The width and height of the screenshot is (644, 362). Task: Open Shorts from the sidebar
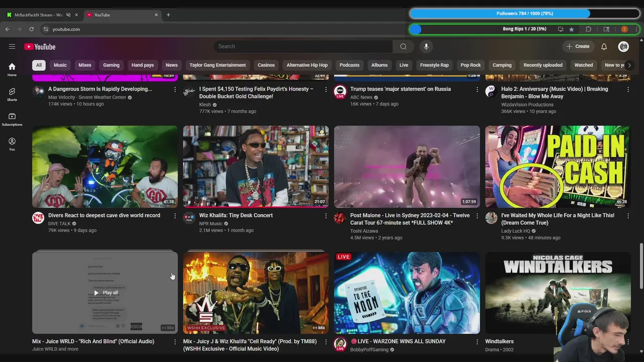12,94
